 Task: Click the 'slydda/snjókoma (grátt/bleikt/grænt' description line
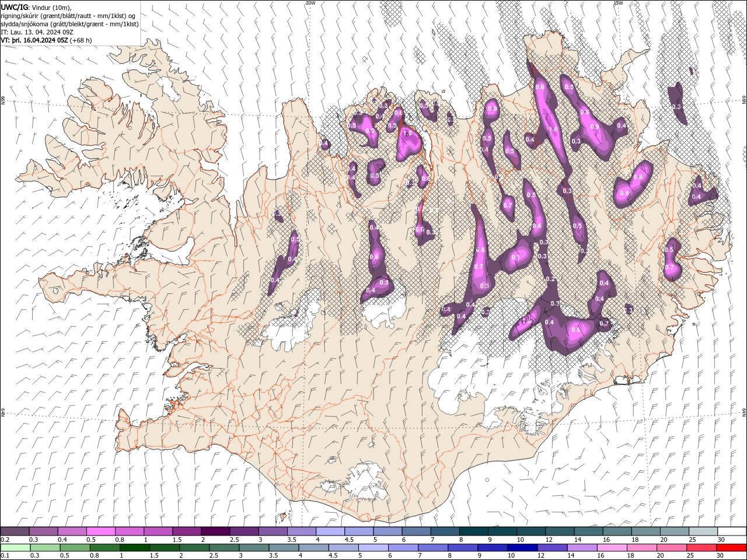tap(70, 24)
